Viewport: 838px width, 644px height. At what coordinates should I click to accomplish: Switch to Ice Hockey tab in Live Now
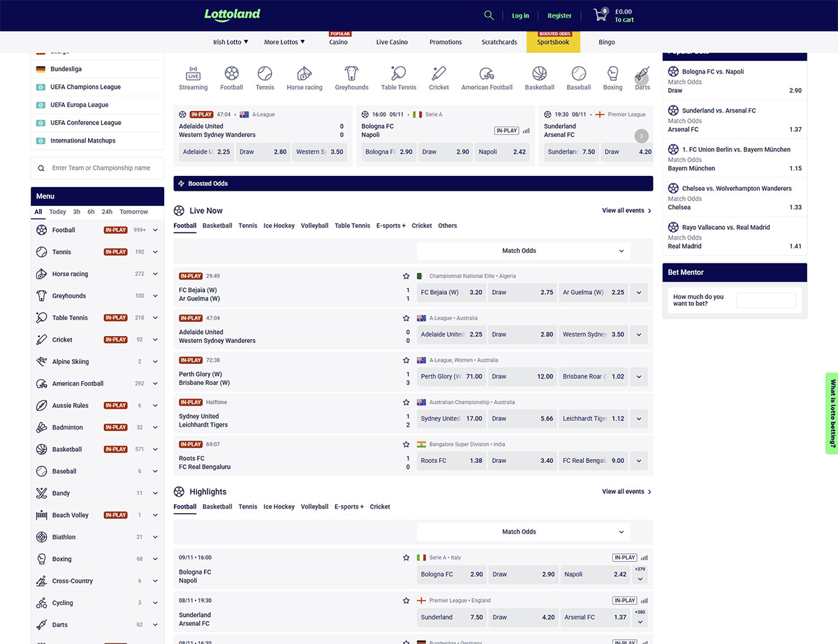coord(279,226)
